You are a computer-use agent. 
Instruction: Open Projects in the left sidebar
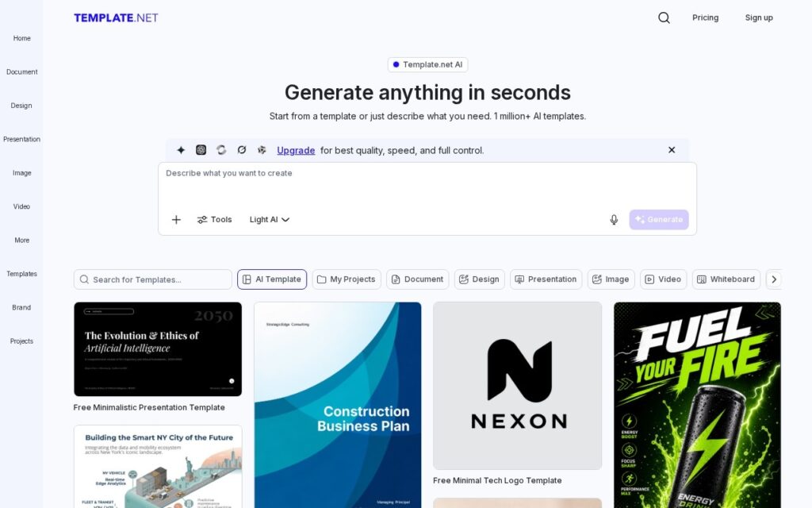point(21,341)
